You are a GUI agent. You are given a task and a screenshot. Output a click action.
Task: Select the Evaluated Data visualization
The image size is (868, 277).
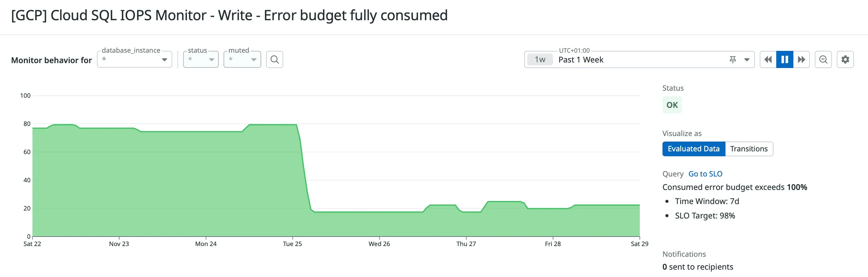[693, 148]
